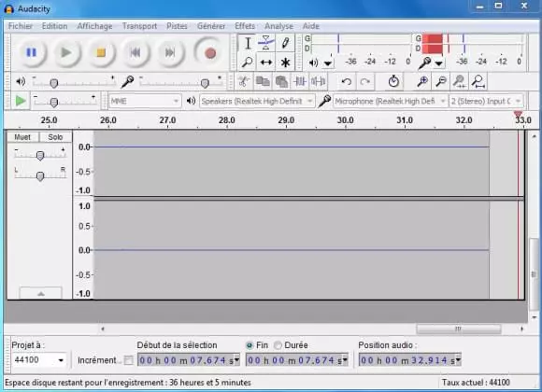Screen dimensions: 542x392
Task: Select the Durée radio button
Action: [278, 345]
